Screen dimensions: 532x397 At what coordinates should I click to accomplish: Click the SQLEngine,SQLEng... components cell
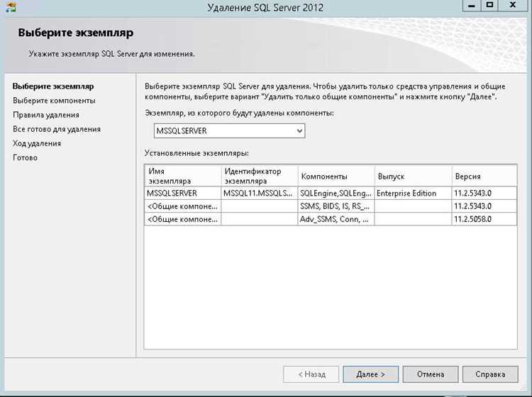pos(336,194)
